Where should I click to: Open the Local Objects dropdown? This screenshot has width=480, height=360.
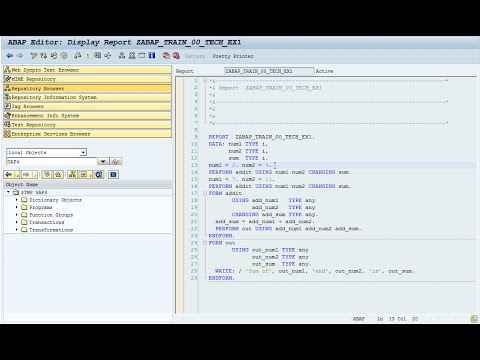[83, 152]
